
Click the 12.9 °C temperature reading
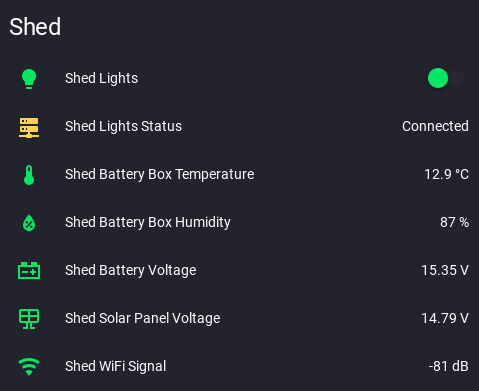[x=446, y=174]
